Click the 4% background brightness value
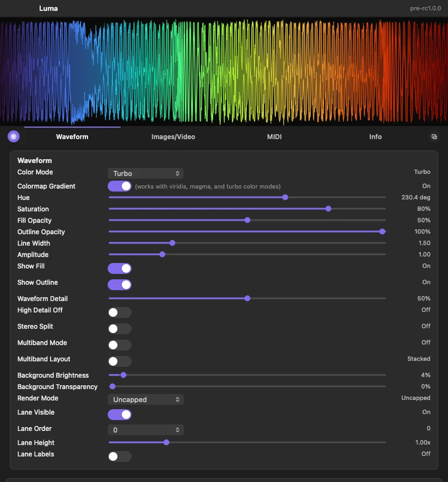 click(x=426, y=375)
